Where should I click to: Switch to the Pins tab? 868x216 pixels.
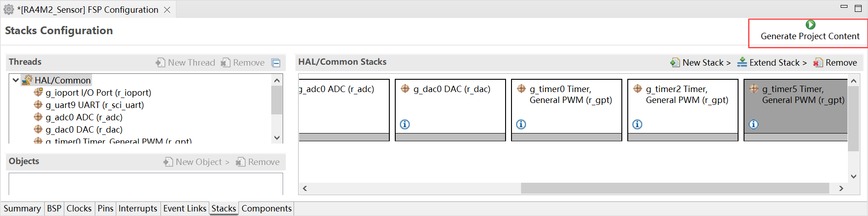click(x=105, y=208)
